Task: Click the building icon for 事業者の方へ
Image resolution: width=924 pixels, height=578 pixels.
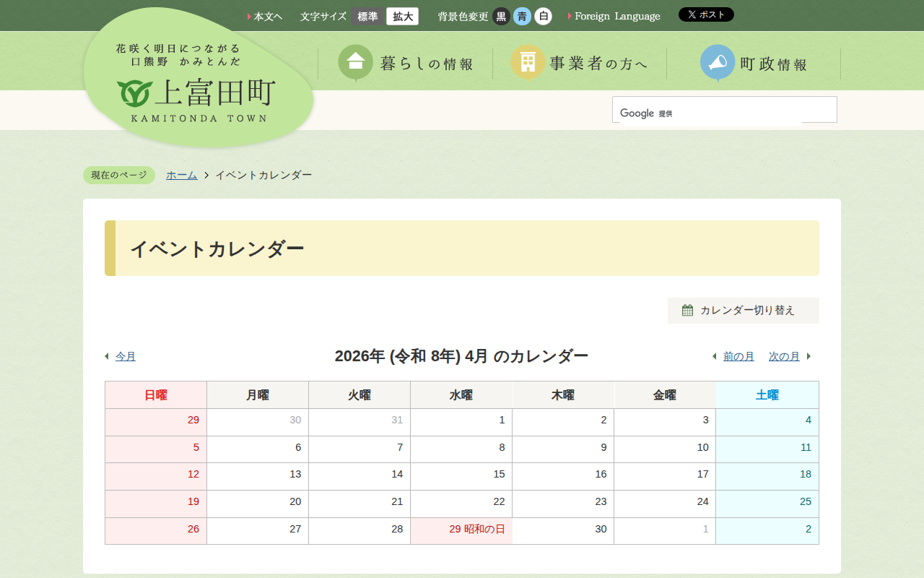Action: (528, 62)
